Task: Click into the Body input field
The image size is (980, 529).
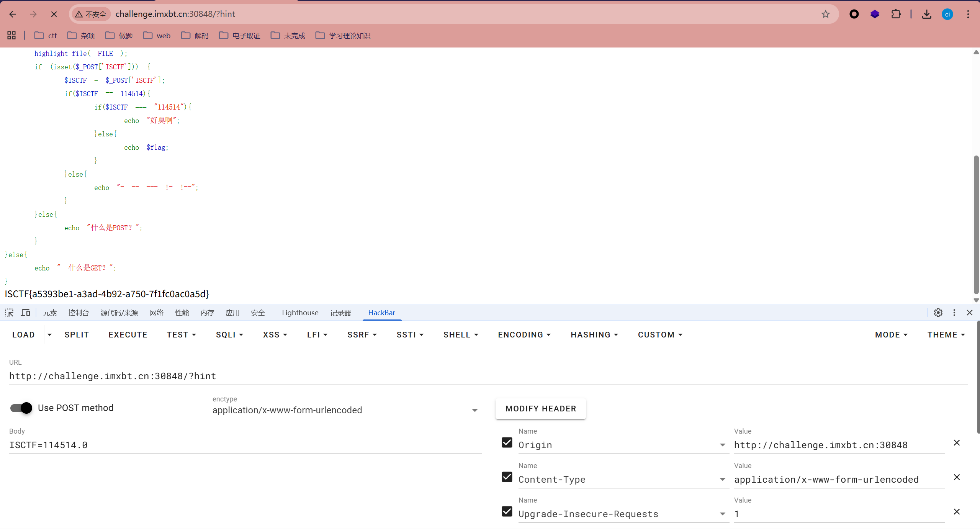Action: (245, 445)
